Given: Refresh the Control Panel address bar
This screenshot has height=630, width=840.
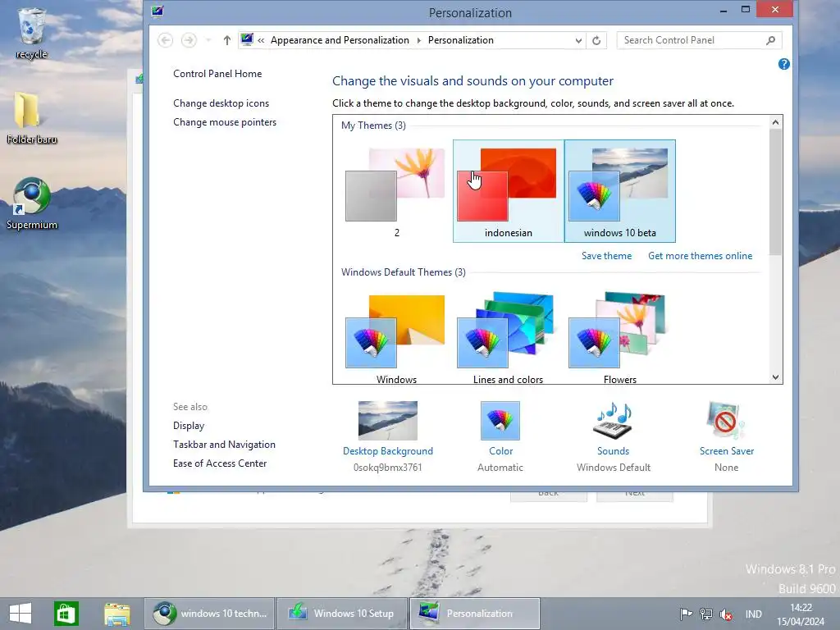Looking at the screenshot, I should point(596,40).
